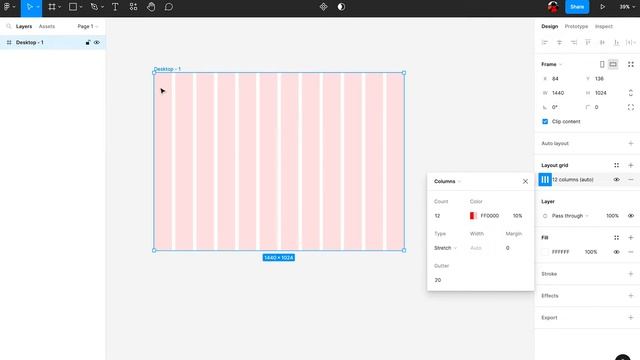Click the Resize to fit icon
This screenshot has height=360, width=640.
coord(631,64)
